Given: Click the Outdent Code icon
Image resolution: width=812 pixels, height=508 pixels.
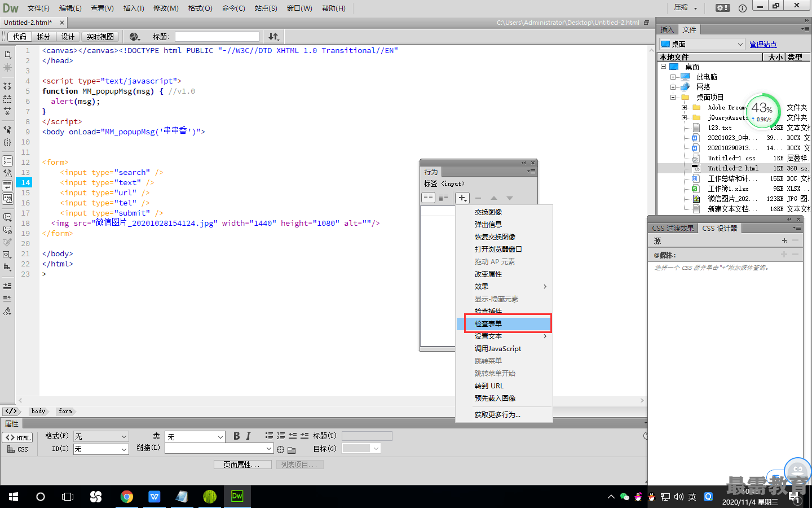Looking at the screenshot, I should pos(8,299).
